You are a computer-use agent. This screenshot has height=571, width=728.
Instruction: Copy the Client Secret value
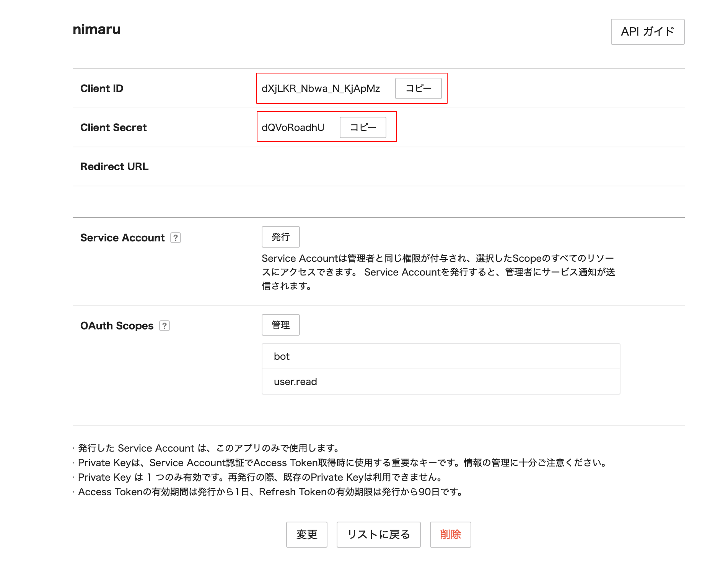tap(363, 127)
